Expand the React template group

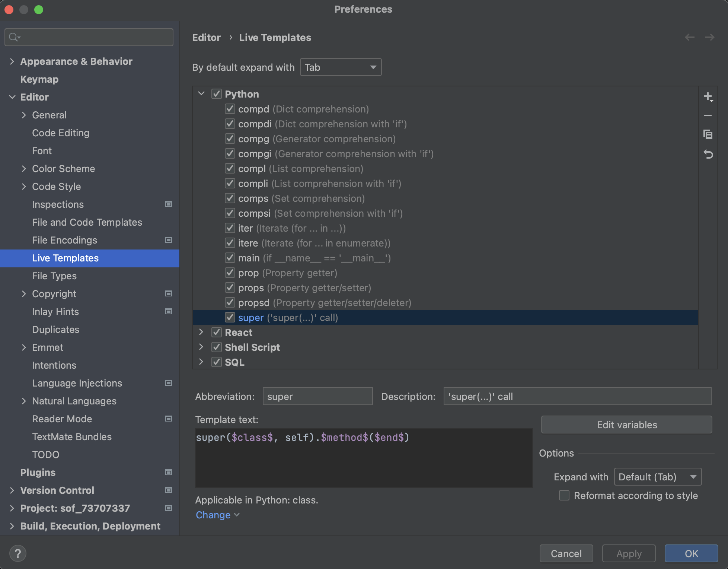click(x=201, y=332)
